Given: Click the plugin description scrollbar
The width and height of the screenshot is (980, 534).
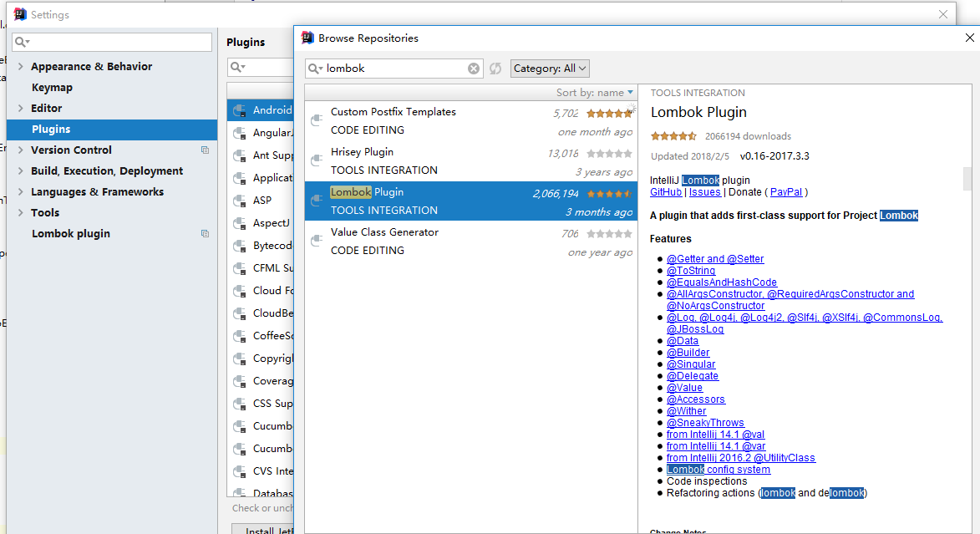Looking at the screenshot, I should pyautogui.click(x=968, y=179).
